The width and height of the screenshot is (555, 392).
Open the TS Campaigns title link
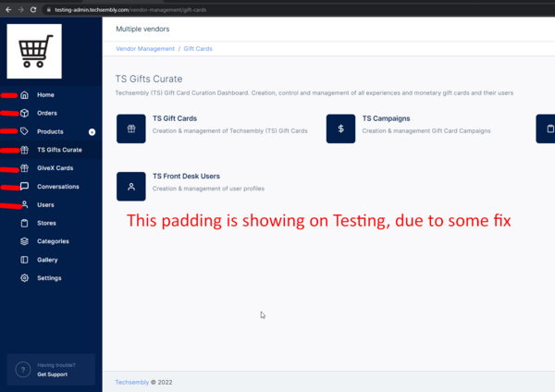[386, 118]
